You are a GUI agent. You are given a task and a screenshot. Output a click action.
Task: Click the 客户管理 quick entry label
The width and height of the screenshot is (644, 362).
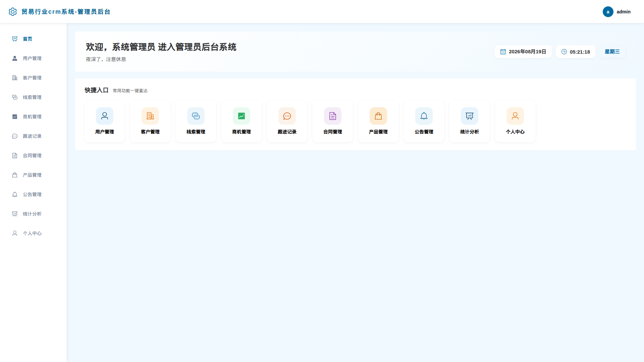point(150,132)
